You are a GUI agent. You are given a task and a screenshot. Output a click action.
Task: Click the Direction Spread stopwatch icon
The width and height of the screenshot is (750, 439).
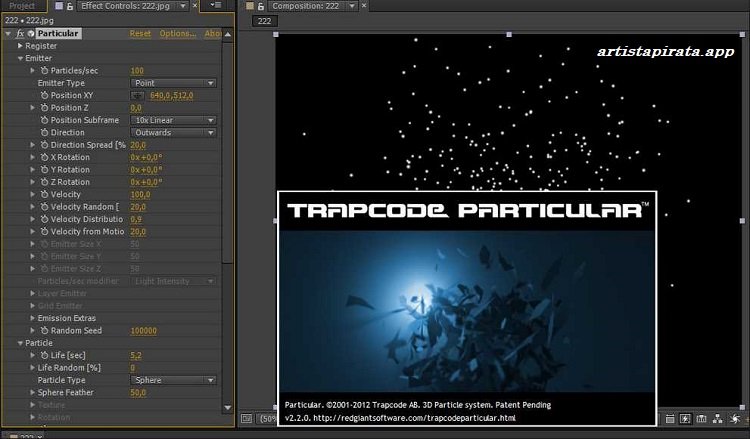click(44, 145)
